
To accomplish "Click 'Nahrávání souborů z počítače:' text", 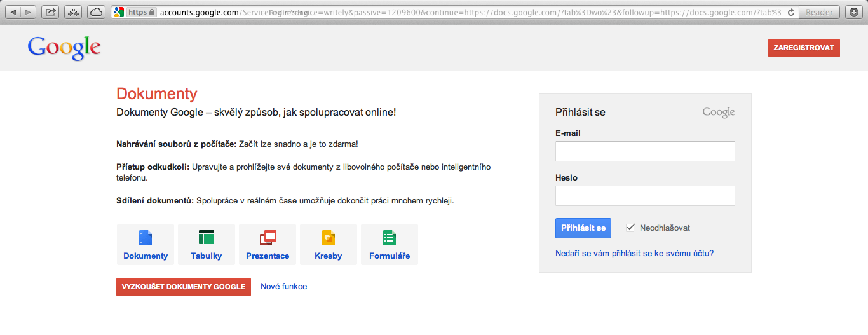I will coord(177,144).
